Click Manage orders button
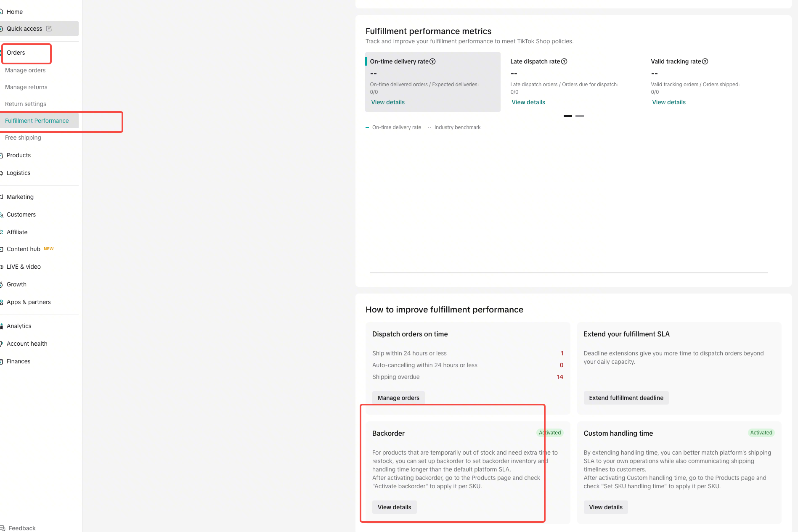 click(398, 398)
